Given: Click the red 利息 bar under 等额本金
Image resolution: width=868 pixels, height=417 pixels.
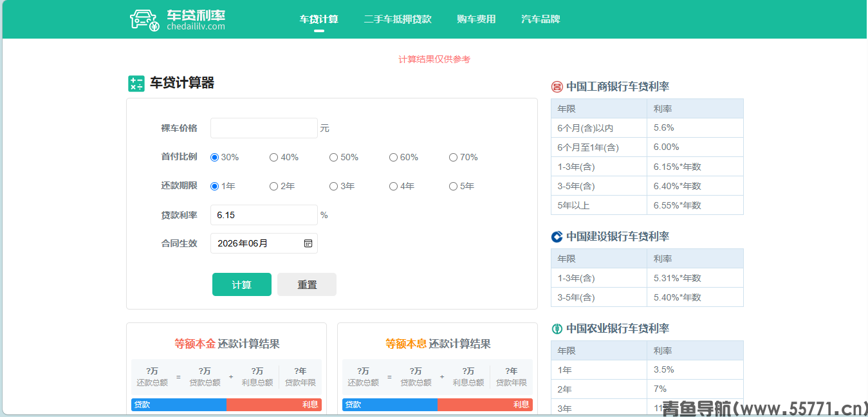Looking at the screenshot, I should 274,405.
